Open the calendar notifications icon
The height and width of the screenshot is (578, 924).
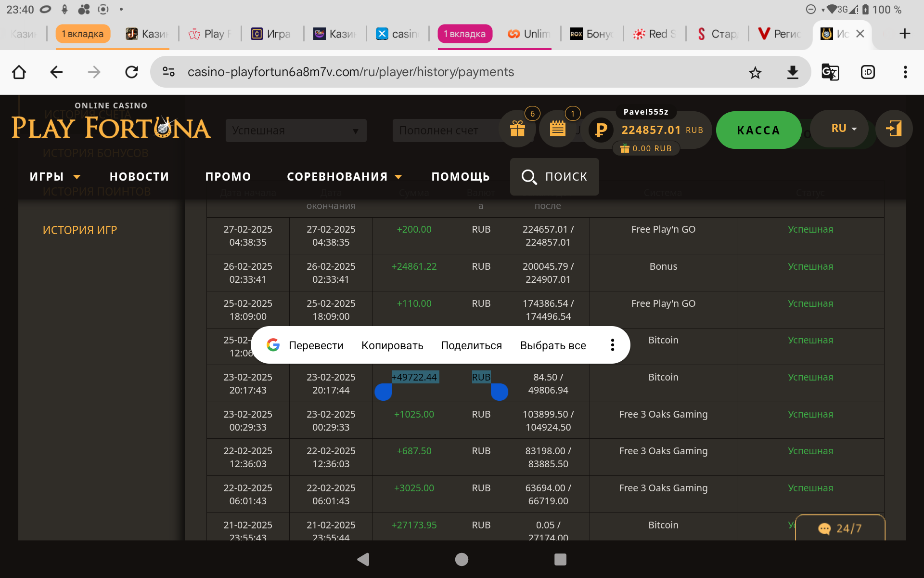pos(557,129)
